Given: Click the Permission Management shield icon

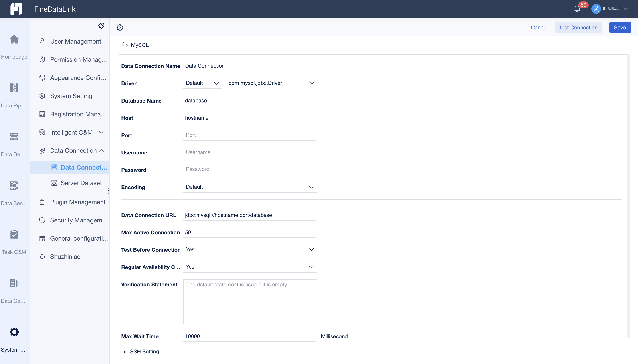Looking at the screenshot, I should point(42,59).
